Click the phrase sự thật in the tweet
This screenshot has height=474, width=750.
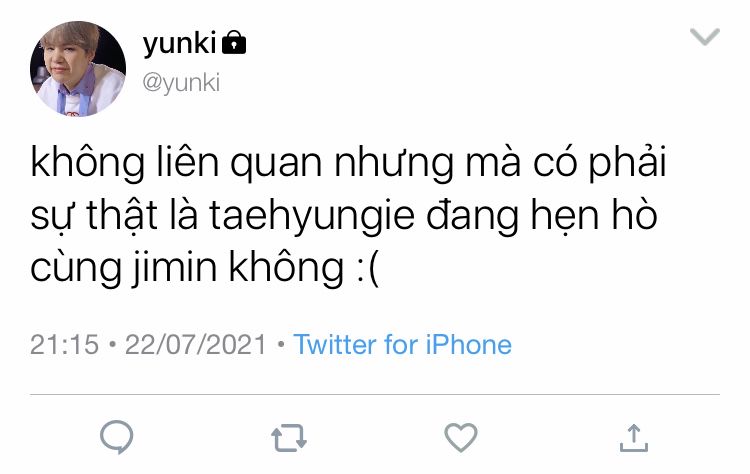[94, 215]
